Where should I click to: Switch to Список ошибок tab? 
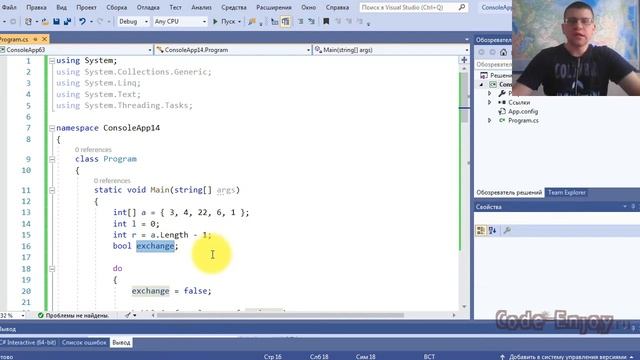click(84, 342)
